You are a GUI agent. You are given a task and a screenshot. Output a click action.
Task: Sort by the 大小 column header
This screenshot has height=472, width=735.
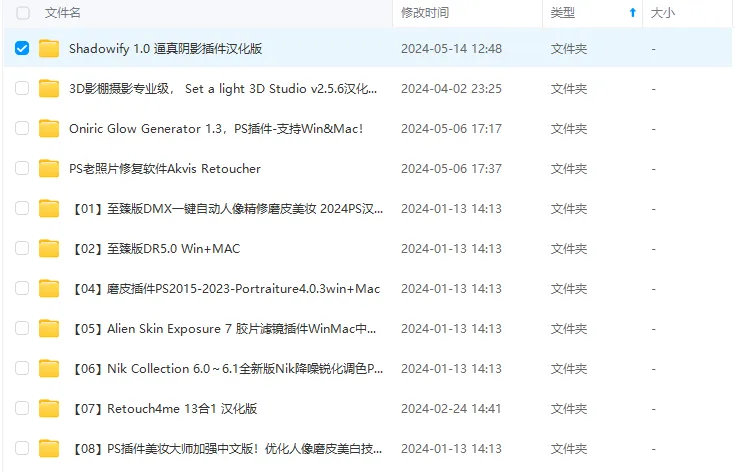point(662,13)
